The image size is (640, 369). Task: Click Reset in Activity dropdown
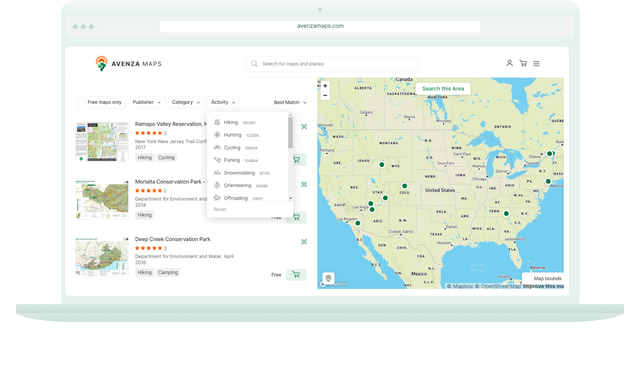click(x=220, y=209)
